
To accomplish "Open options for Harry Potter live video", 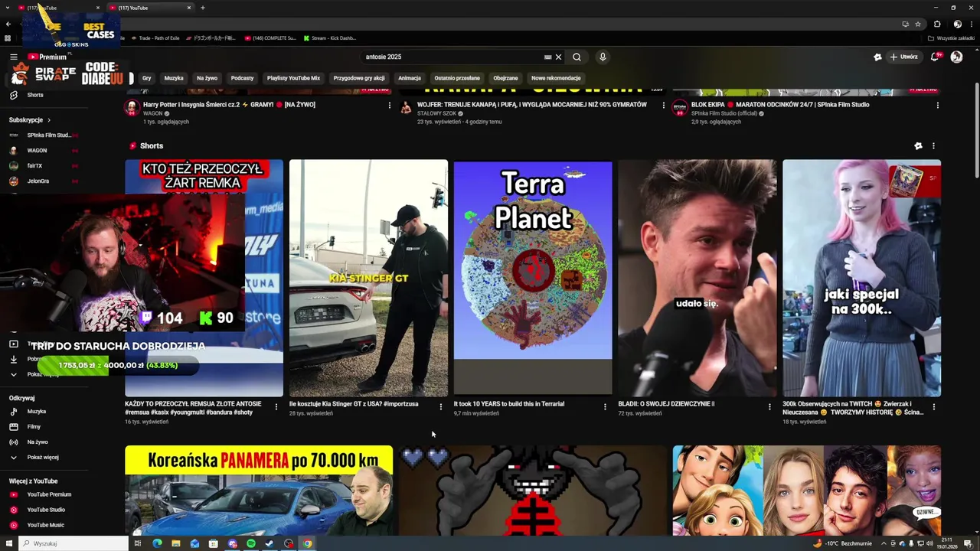I will (x=390, y=106).
